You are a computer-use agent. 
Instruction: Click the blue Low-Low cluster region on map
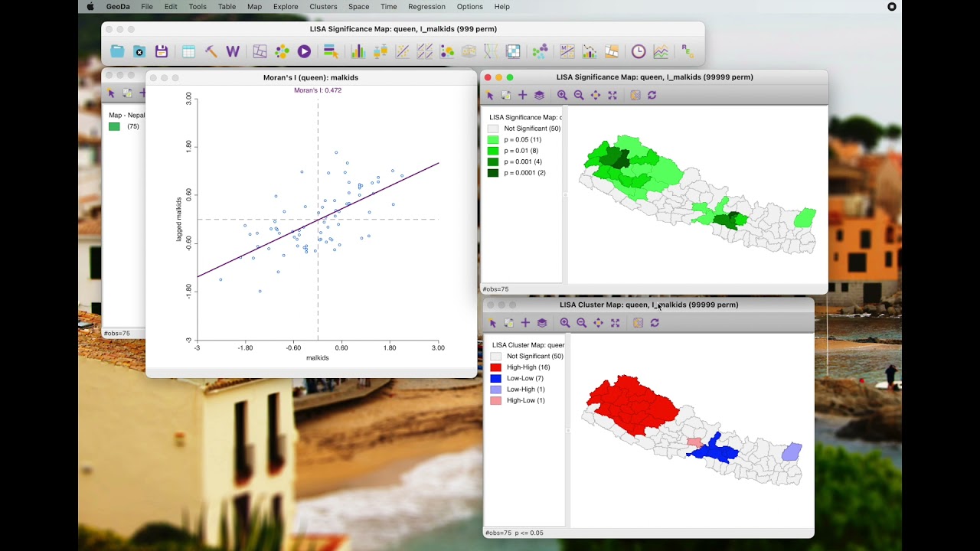[714, 451]
